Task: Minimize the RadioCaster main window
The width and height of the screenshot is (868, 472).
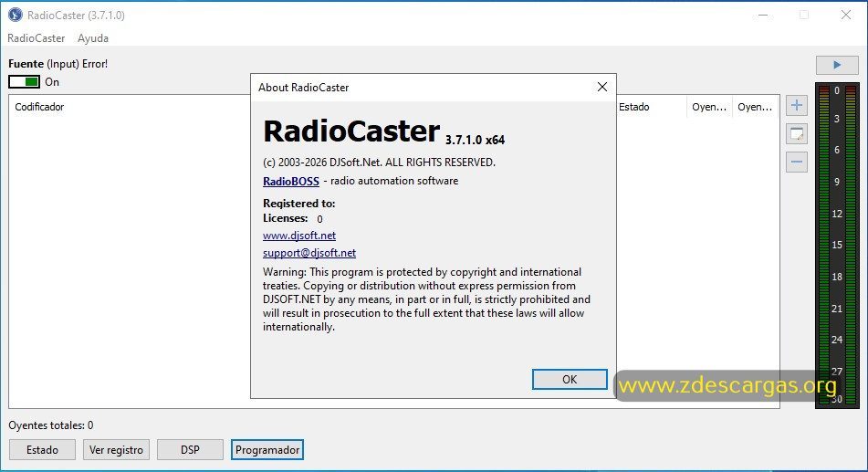Action: [x=763, y=15]
